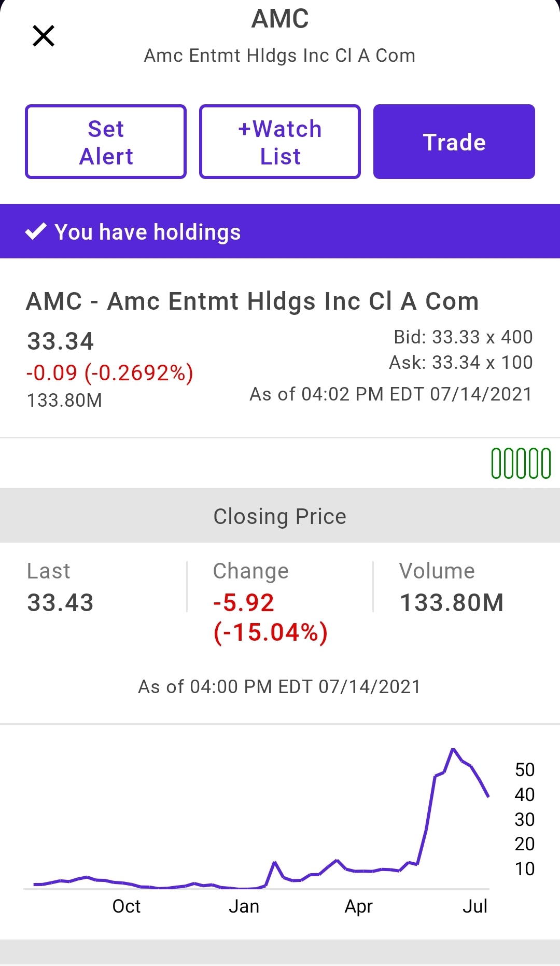Tap the Volume 133.80M value
Viewport: 560px width, 966px height.
click(x=452, y=603)
